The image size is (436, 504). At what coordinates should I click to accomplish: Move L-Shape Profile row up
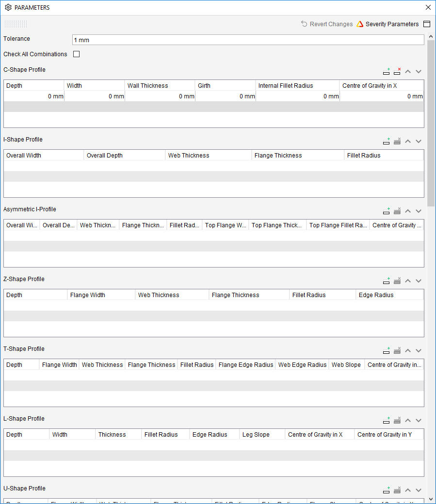pyautogui.click(x=408, y=420)
